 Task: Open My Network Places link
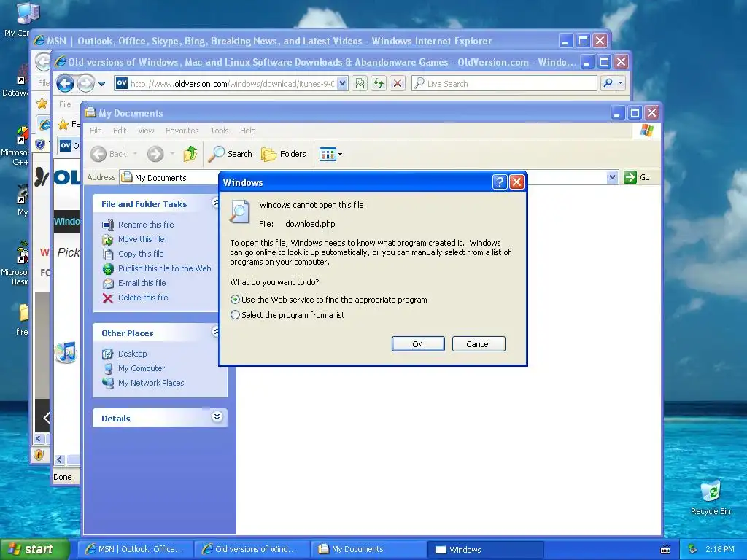tap(151, 383)
